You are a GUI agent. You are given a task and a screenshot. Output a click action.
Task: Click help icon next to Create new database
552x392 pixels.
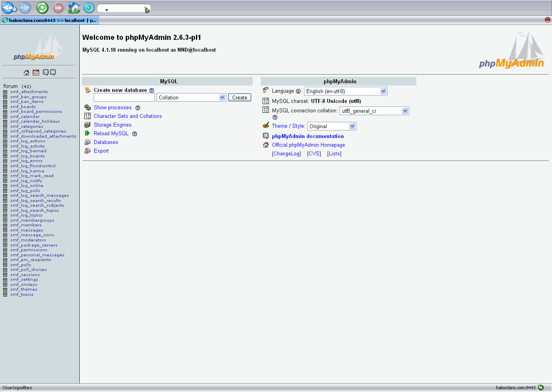click(x=151, y=90)
